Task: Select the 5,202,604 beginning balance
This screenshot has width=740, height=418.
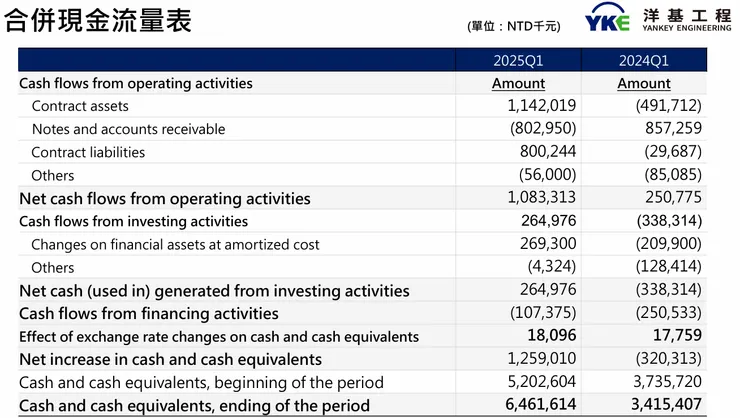Action: (542, 381)
